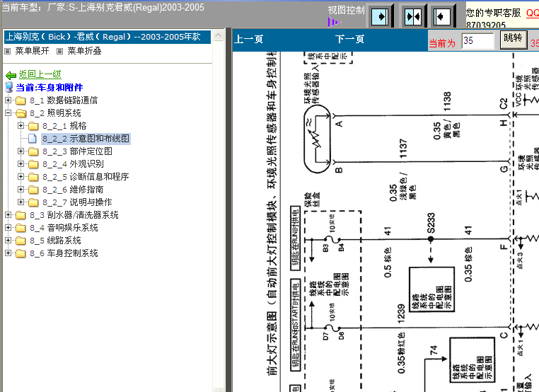This screenshot has height=392, width=539.
Task: Click the folder icon for 8_2_3 部件定位图
Action: click(33, 151)
